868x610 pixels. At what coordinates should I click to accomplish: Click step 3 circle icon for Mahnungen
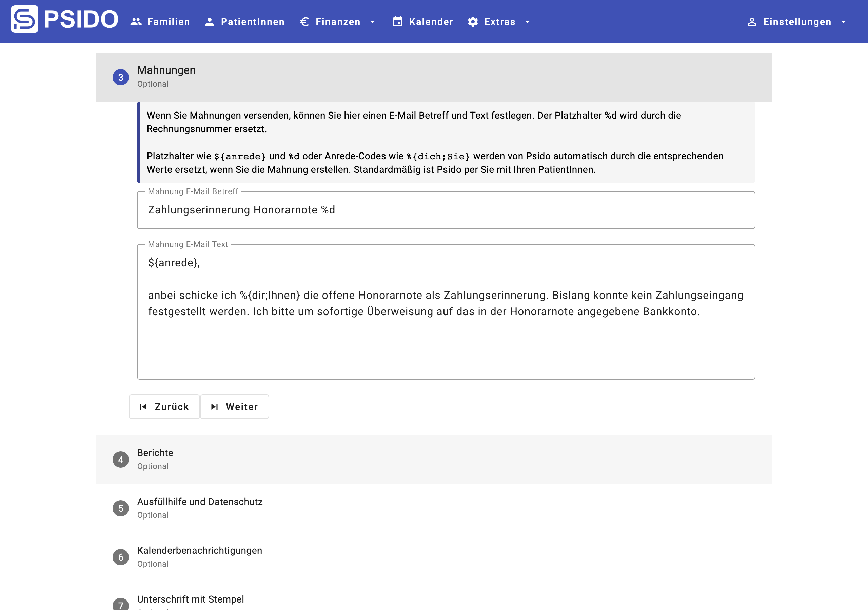pyautogui.click(x=121, y=77)
